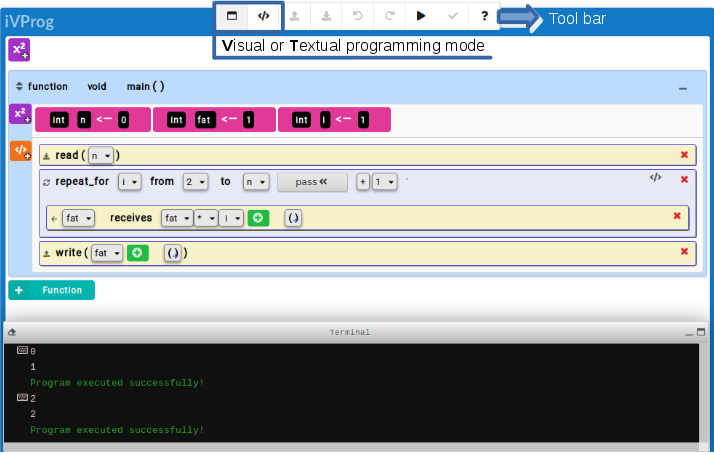Click the + step sign button
Viewport: 714px width, 455px height.
pos(362,182)
